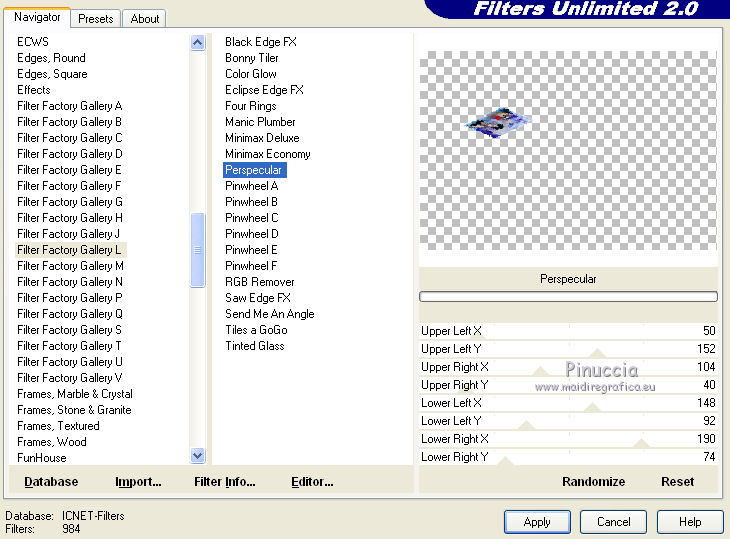
Task: Click Randomize to shuffle parameters
Action: (x=593, y=481)
